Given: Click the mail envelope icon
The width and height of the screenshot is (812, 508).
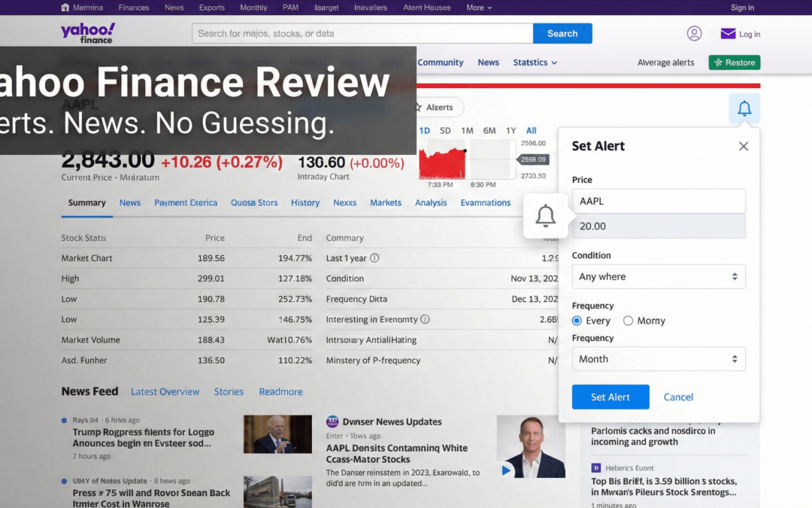Looking at the screenshot, I should tap(728, 34).
